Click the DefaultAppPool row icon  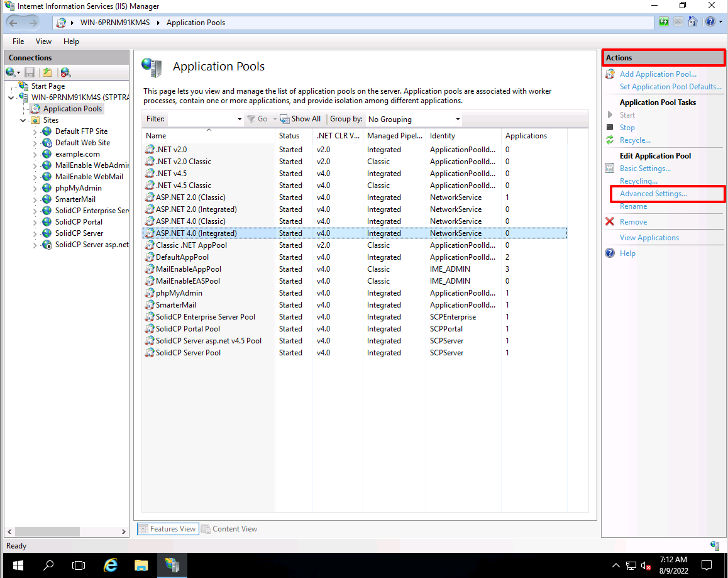click(x=150, y=257)
